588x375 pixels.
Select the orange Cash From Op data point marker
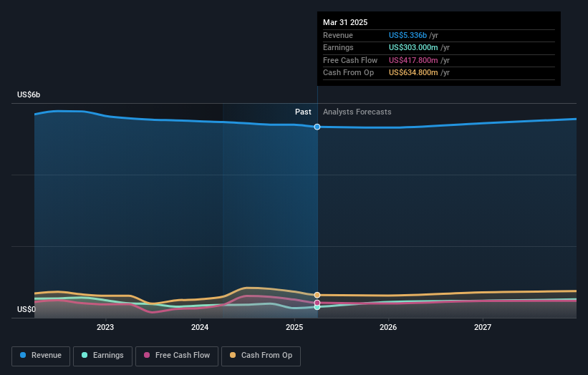click(317, 295)
